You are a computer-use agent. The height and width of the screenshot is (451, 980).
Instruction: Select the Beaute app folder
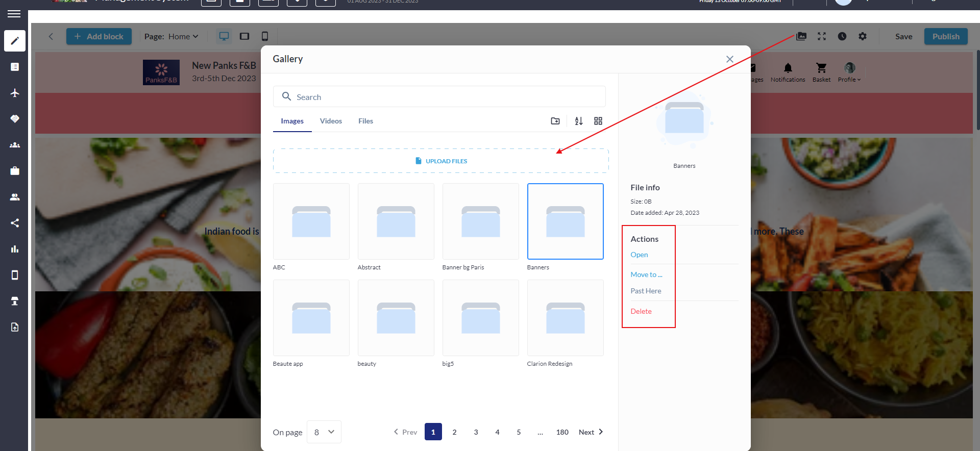311,318
